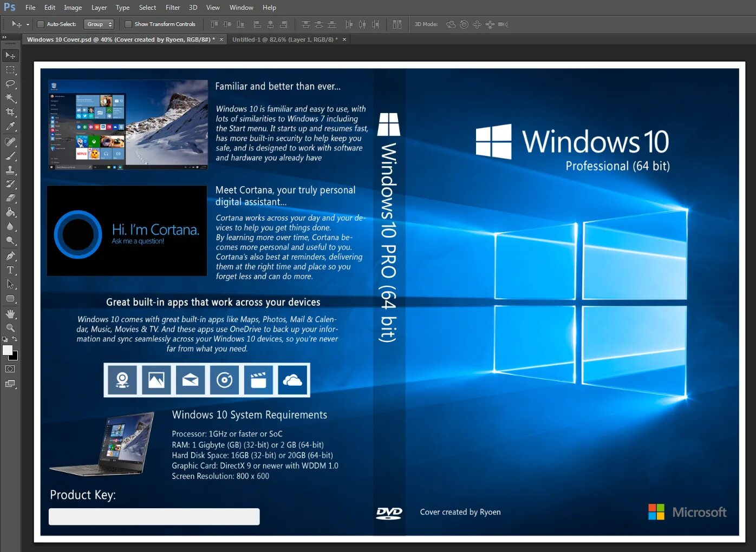756x552 pixels.
Task: Select the Zoom tool
Action: [10, 328]
